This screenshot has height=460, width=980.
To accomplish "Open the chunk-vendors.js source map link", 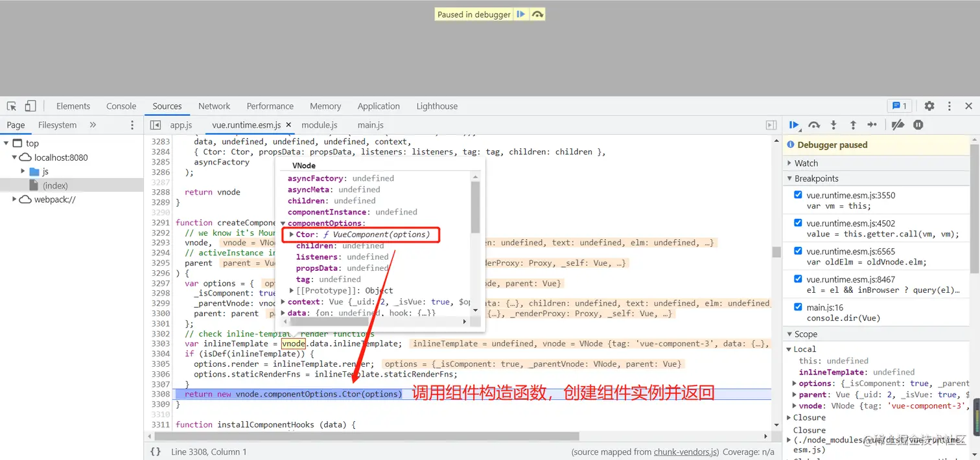I will [x=685, y=452].
